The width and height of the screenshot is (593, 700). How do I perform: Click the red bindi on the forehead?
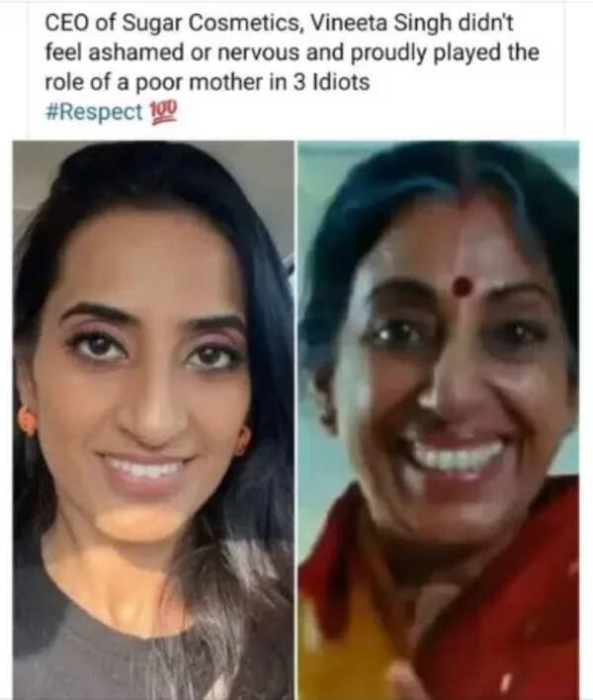[x=461, y=286]
